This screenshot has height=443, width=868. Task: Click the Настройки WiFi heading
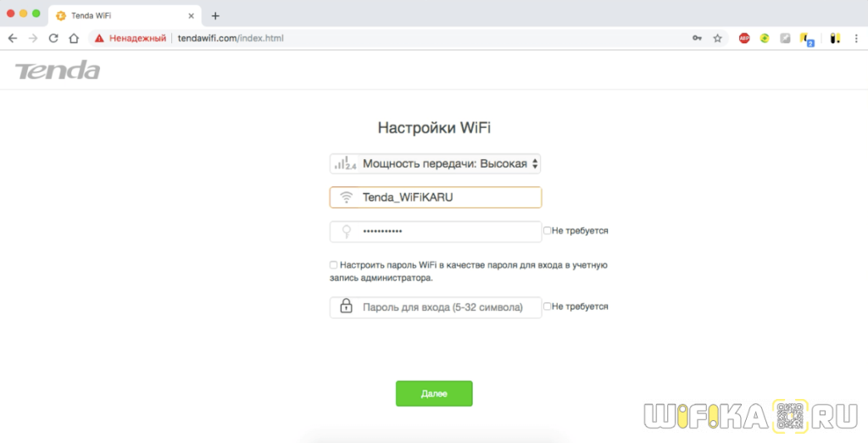coord(434,128)
